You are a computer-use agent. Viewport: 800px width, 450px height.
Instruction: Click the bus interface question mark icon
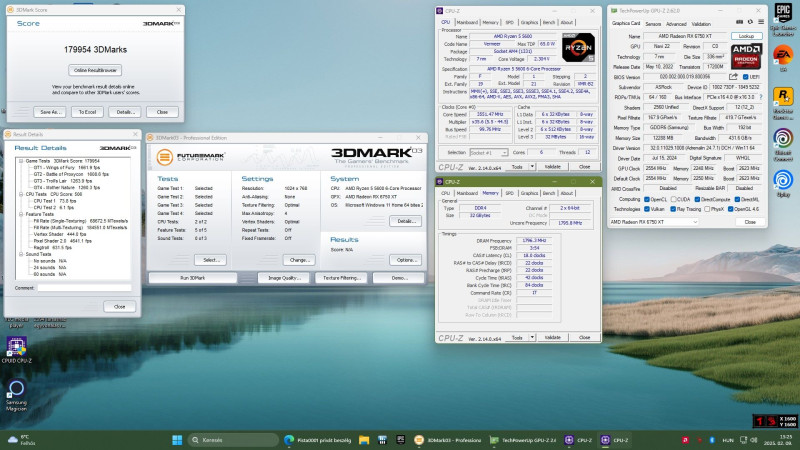point(761,97)
